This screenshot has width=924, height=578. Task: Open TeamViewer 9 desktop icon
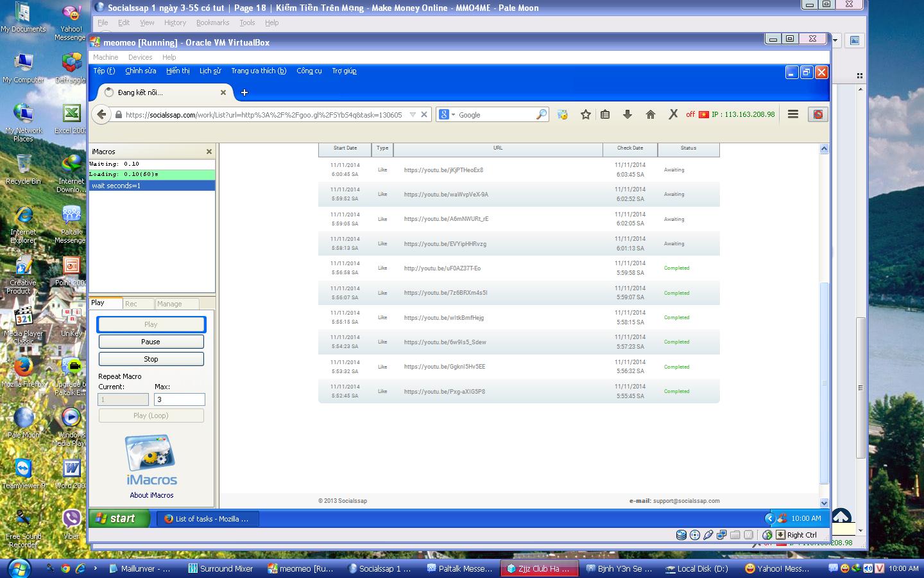tap(24, 474)
